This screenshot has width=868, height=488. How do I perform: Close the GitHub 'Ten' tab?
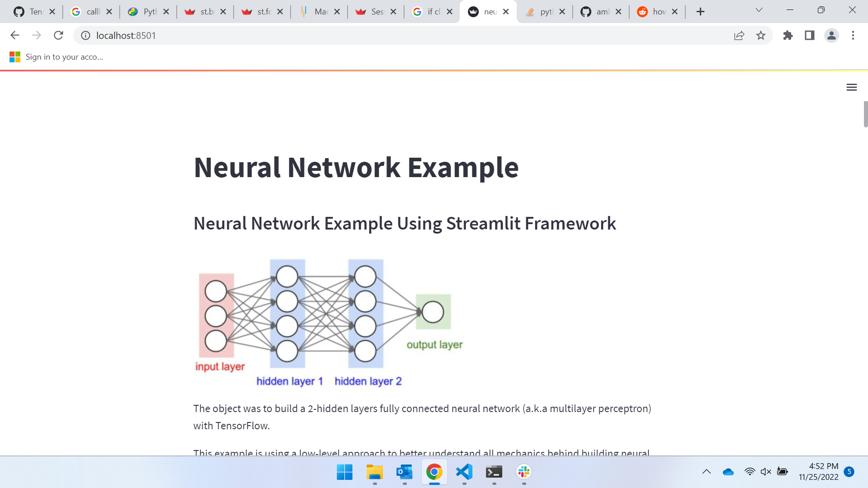(x=52, y=12)
